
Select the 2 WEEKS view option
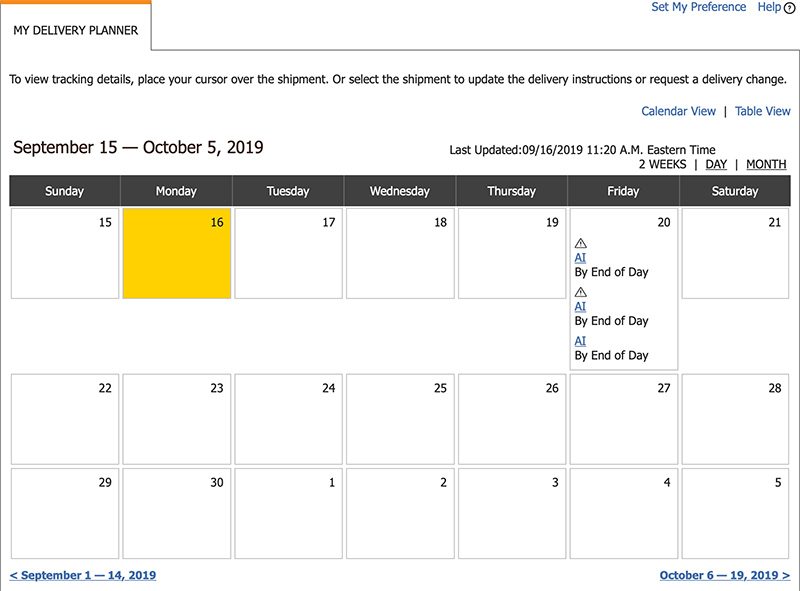[x=662, y=164]
